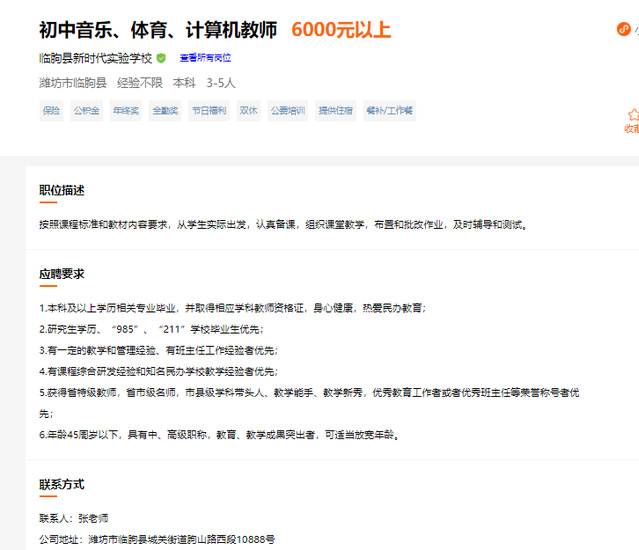Viewport: 639px width, 550px height.
Task: Click the orange share icon at top right
Action: (x=624, y=29)
